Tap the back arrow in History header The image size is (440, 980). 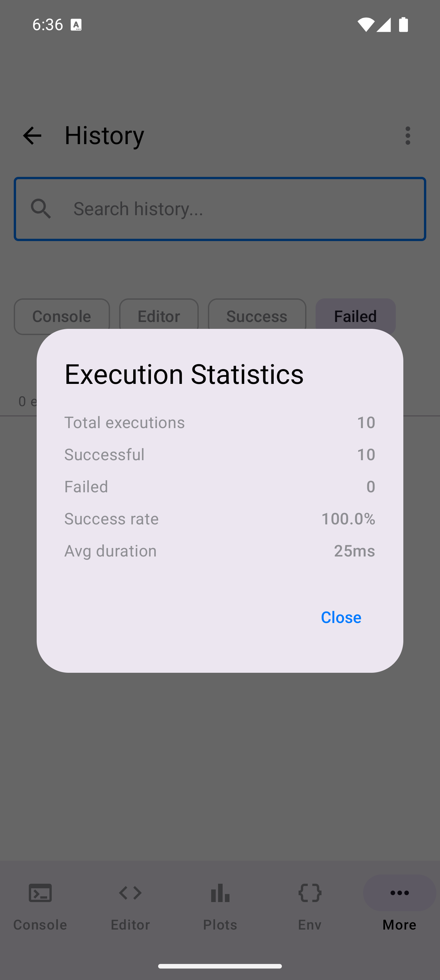pos(32,135)
